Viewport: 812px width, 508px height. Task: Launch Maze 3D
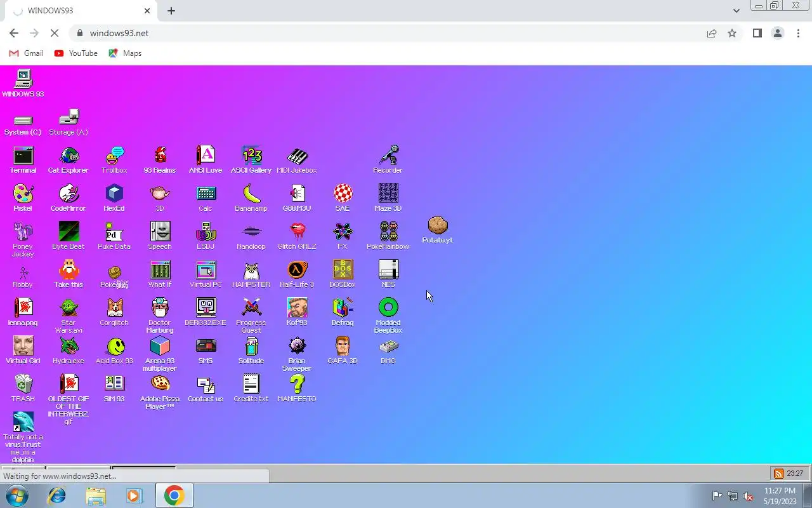[388, 197]
